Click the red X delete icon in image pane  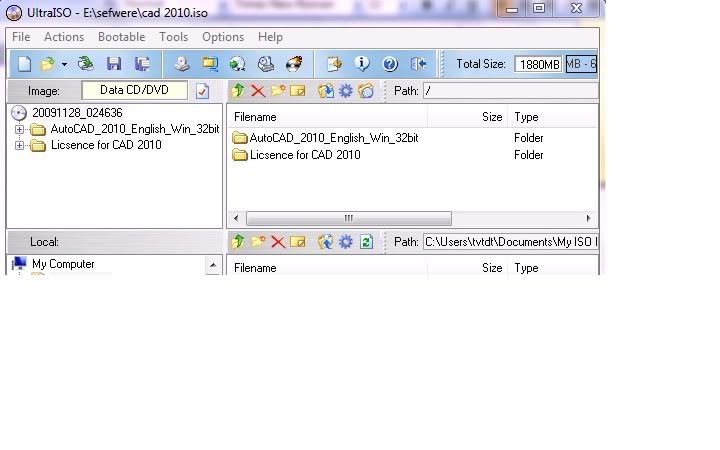[x=258, y=91]
